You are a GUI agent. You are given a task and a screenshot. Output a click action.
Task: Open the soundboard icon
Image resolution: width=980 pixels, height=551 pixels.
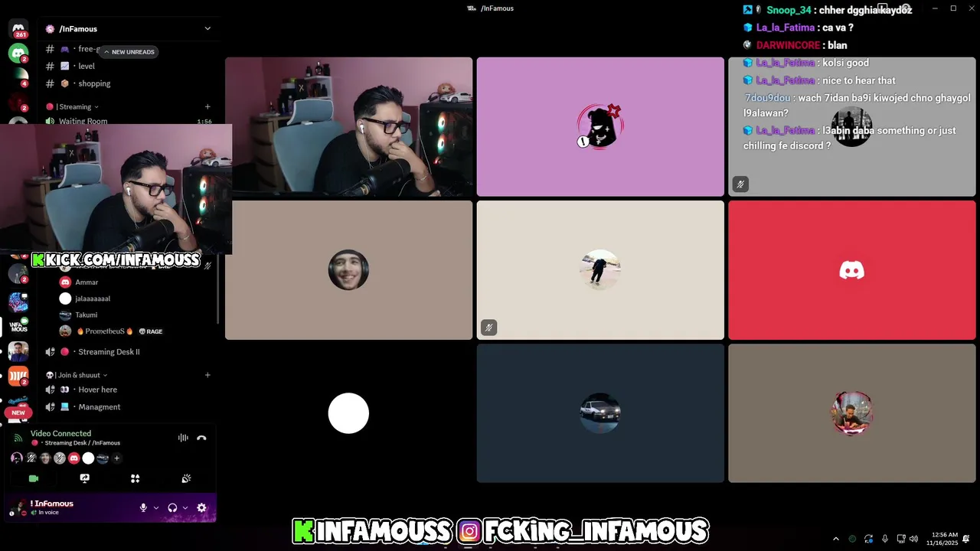(186, 478)
